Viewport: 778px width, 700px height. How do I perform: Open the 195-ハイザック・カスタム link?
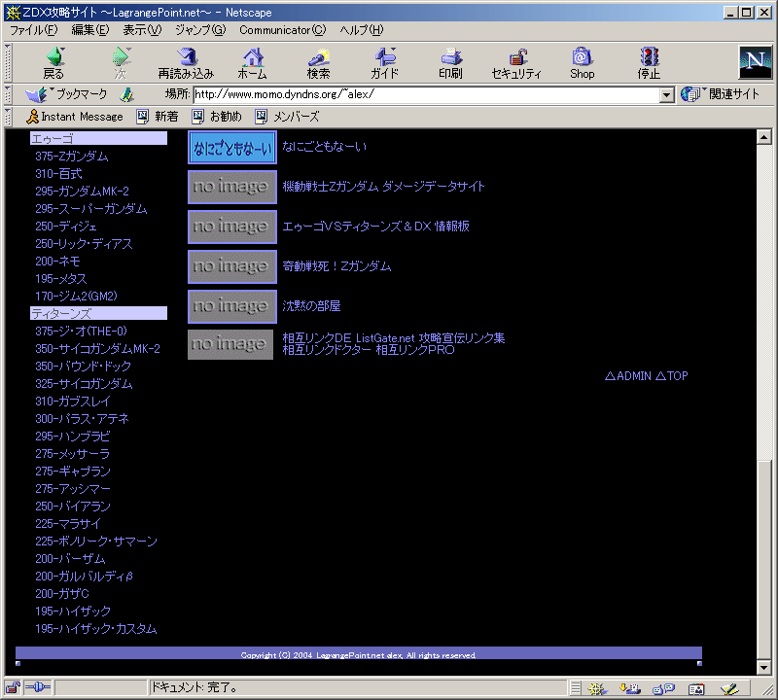click(95, 629)
